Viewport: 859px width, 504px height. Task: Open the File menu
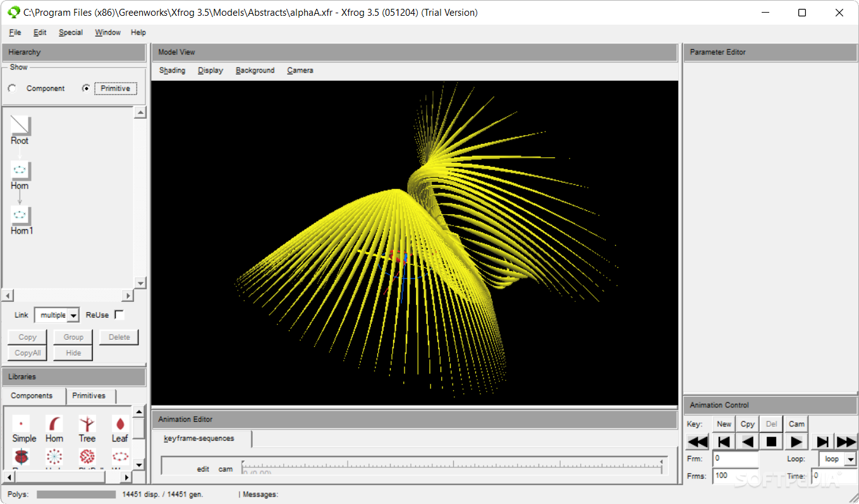pyautogui.click(x=15, y=32)
